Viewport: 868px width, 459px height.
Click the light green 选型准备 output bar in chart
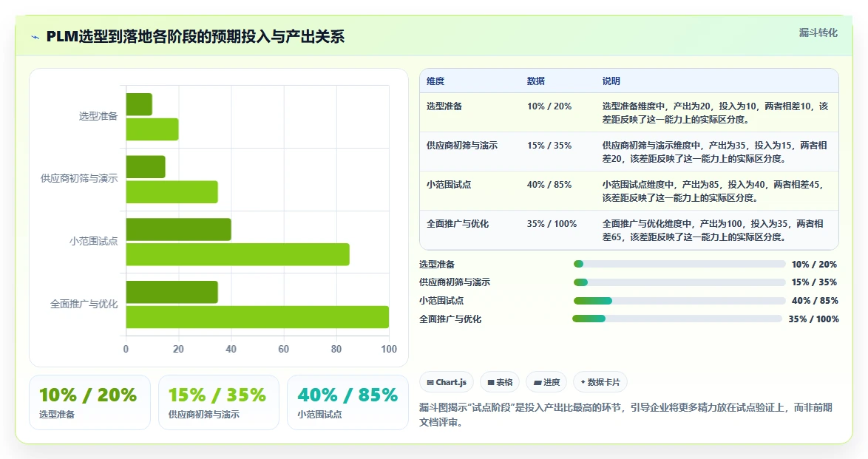point(152,129)
